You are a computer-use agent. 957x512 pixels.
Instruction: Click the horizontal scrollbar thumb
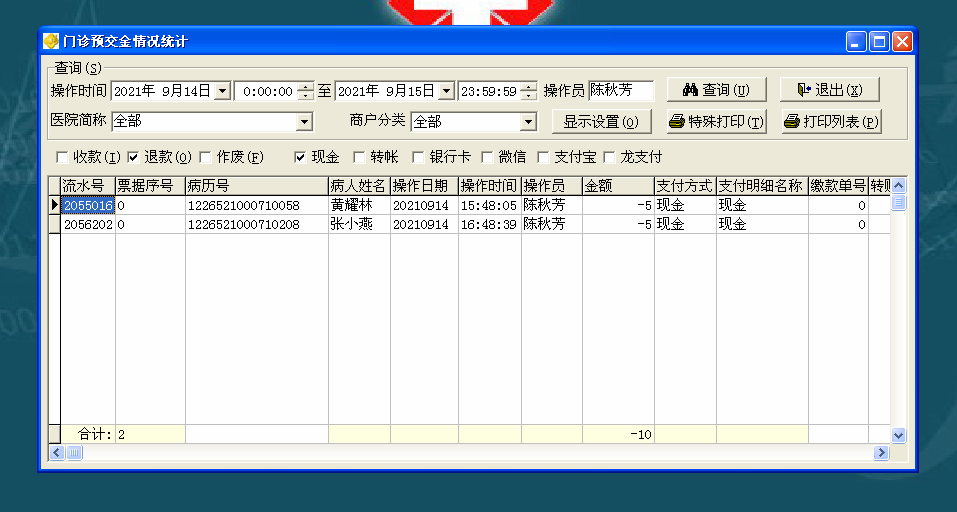pos(74,453)
